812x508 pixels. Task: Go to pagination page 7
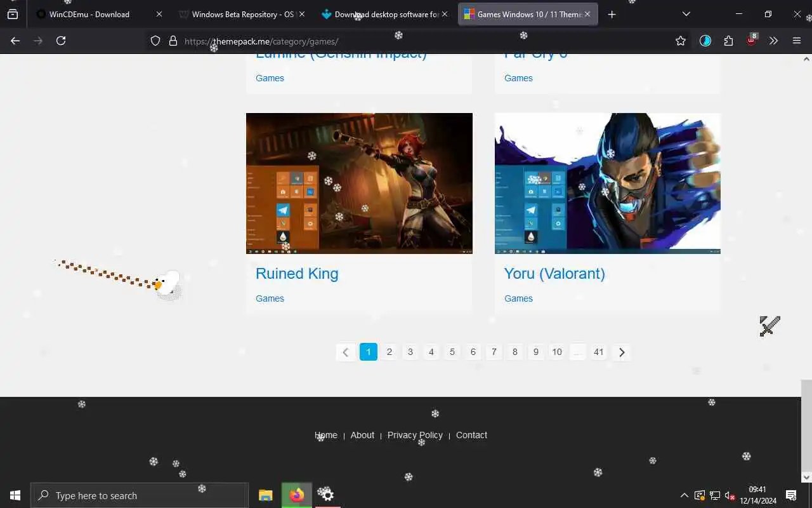click(494, 352)
